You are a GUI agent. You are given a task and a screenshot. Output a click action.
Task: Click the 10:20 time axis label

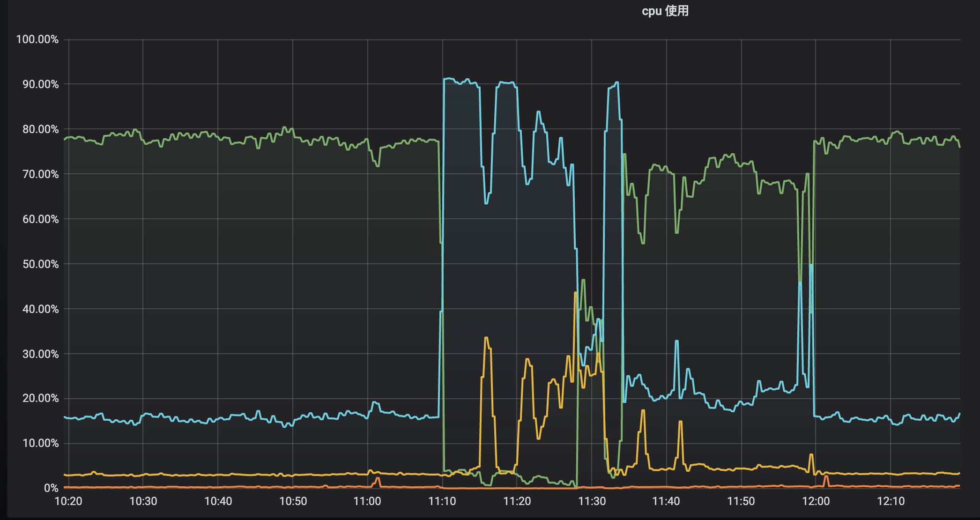[x=68, y=501]
